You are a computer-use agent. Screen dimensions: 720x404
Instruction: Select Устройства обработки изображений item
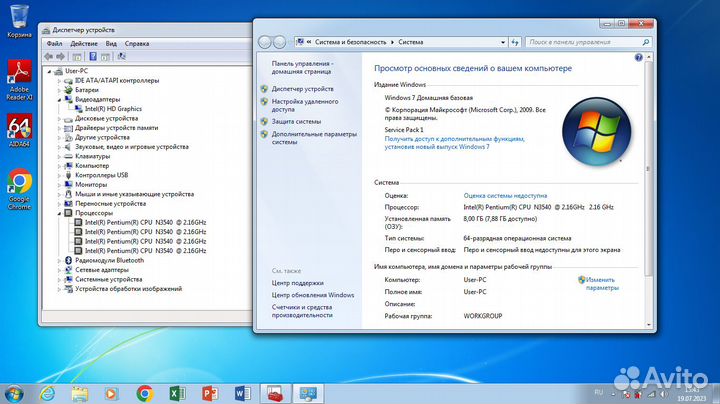click(x=128, y=289)
